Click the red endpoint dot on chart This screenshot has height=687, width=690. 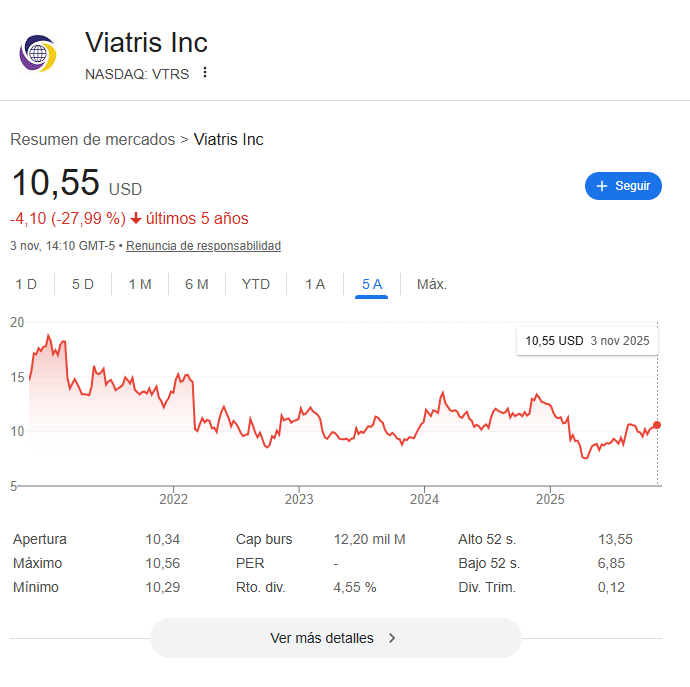click(656, 425)
